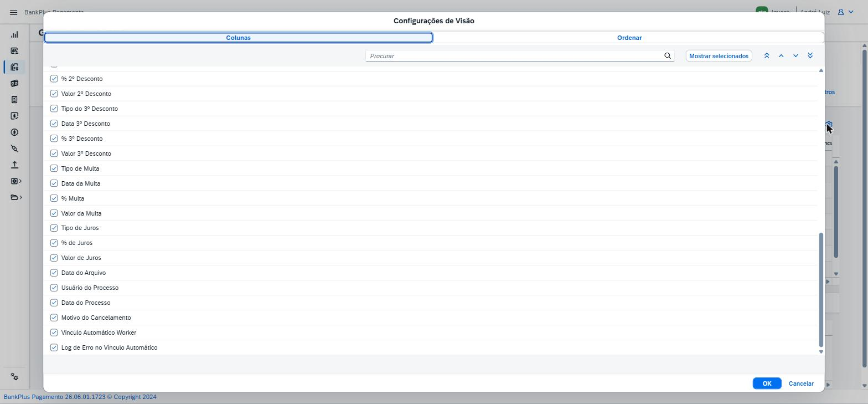Uncheck the '% 2º Desconto' column checkbox
This screenshot has width=868, height=404.
pos(54,79)
